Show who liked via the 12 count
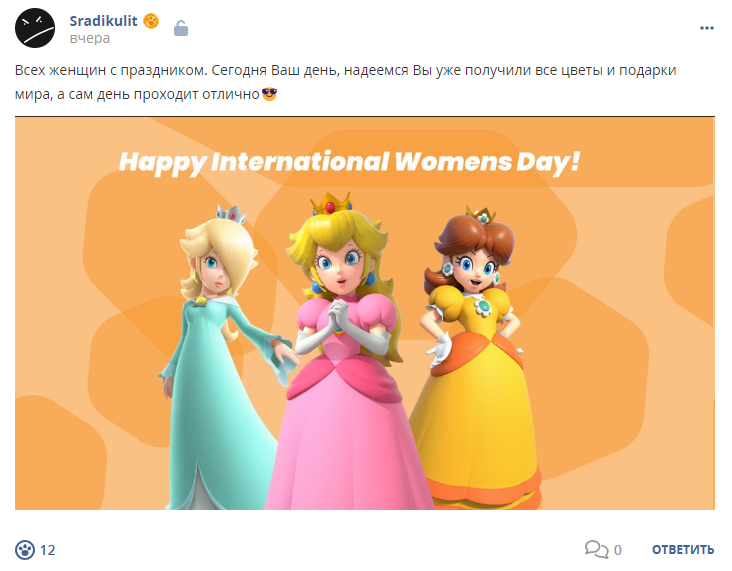 (48, 550)
